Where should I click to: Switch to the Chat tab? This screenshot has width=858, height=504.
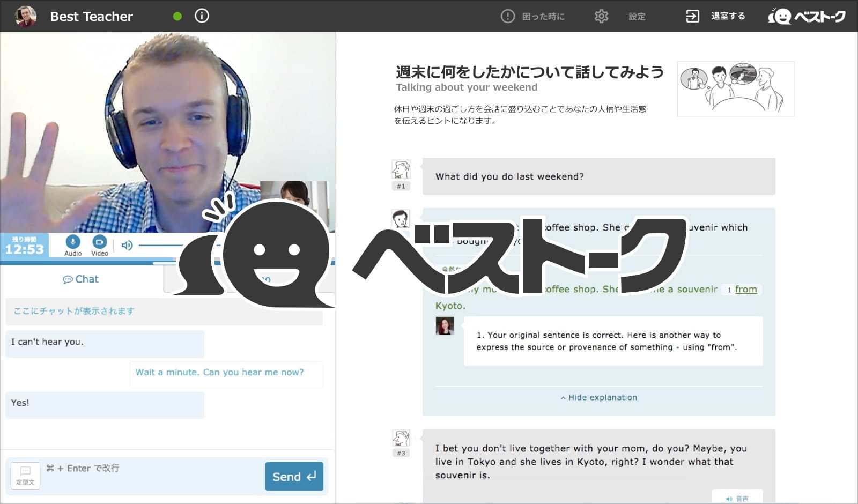coord(81,279)
